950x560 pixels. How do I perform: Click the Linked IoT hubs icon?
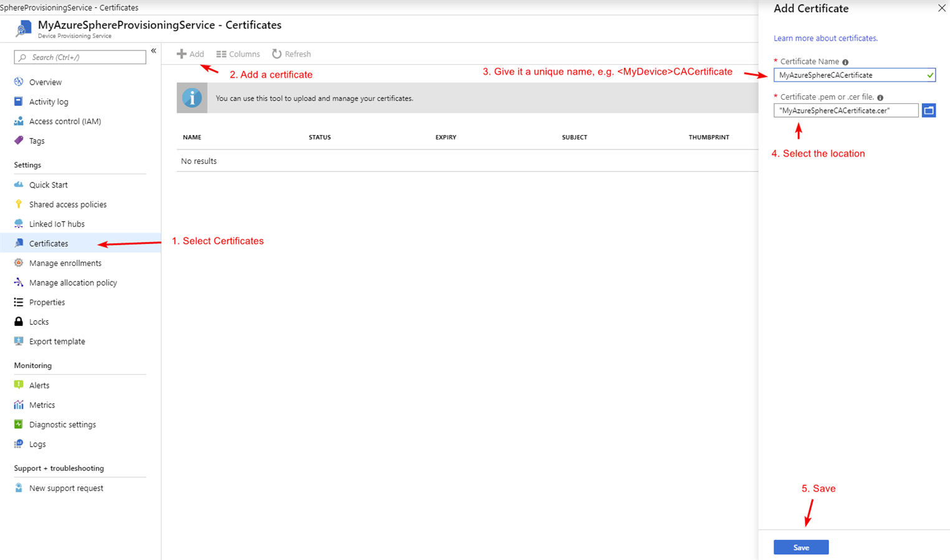[x=19, y=224]
